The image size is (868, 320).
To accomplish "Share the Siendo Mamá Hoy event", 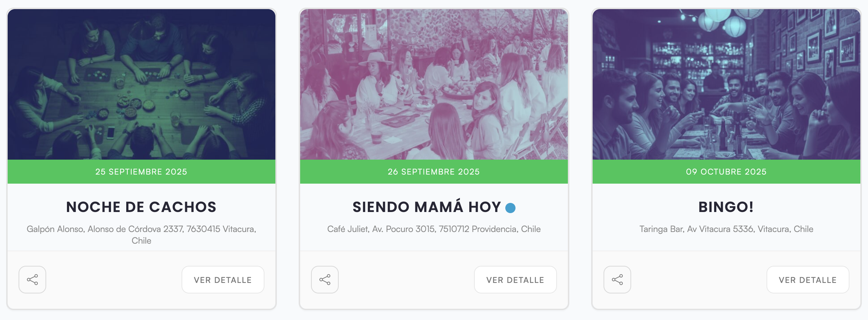I will 325,280.
